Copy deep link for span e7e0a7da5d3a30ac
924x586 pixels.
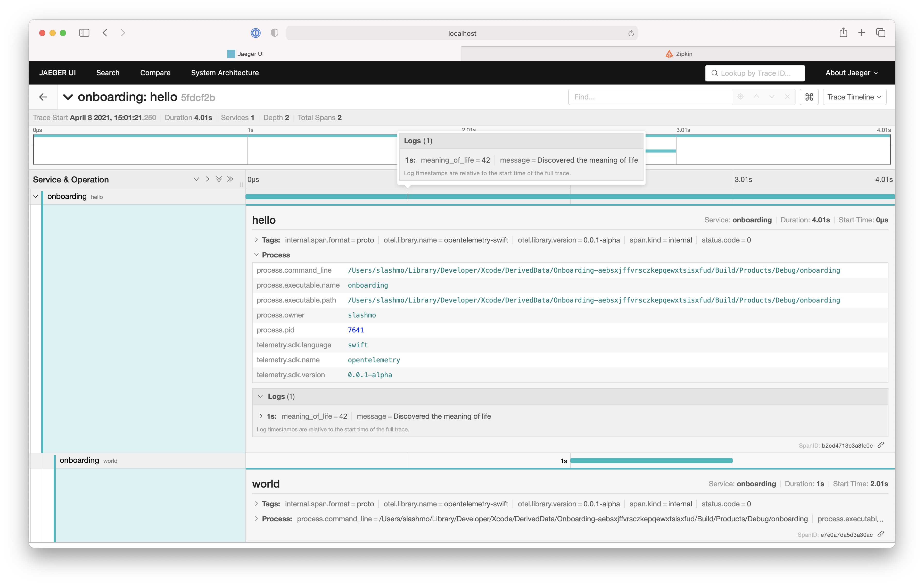[881, 534]
